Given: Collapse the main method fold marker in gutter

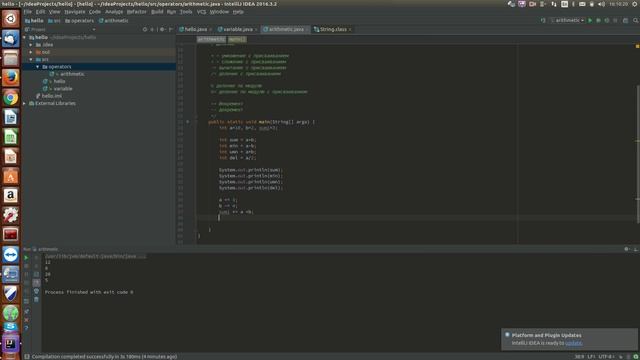Looking at the screenshot, I should point(196,122).
